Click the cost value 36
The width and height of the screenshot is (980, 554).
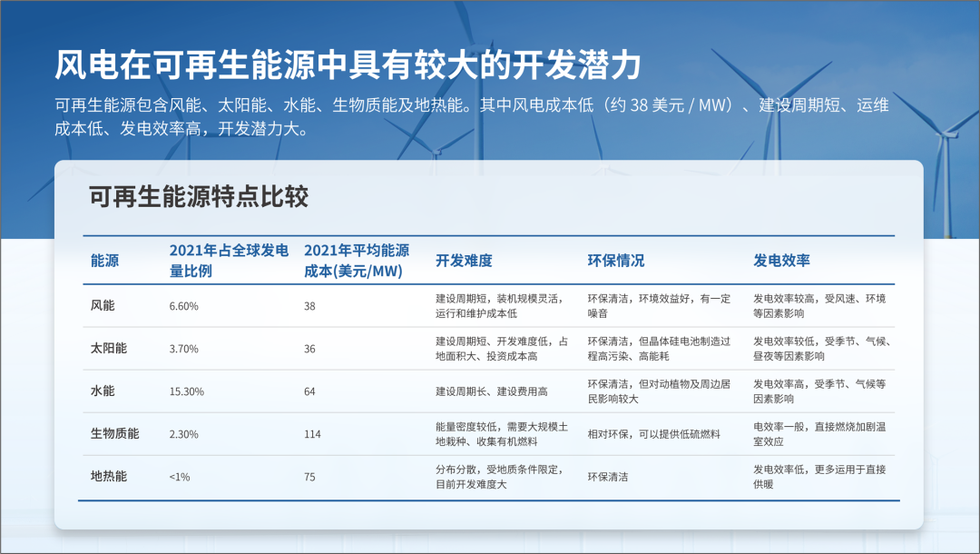click(310, 349)
